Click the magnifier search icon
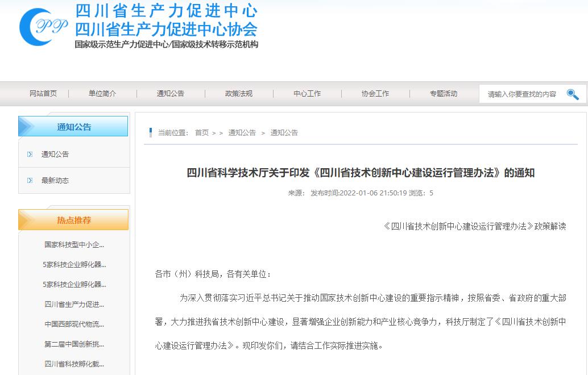This screenshot has height=375, width=588. click(572, 94)
